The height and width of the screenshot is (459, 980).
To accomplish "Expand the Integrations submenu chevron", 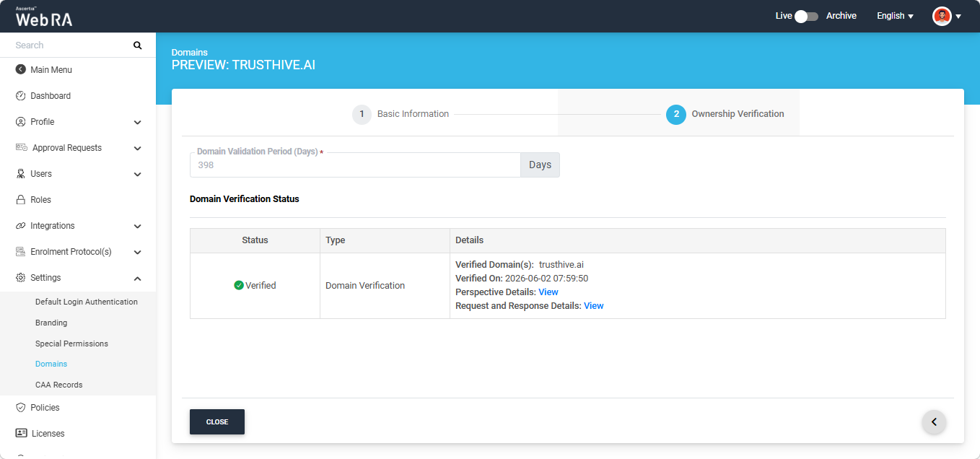I will (x=138, y=227).
